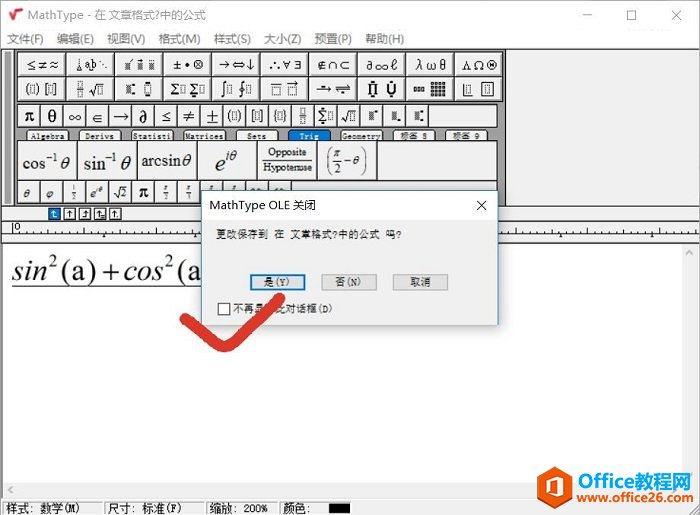The width and height of the screenshot is (700, 515).
Task: Switch to the Statistics tab
Action: click(152, 136)
